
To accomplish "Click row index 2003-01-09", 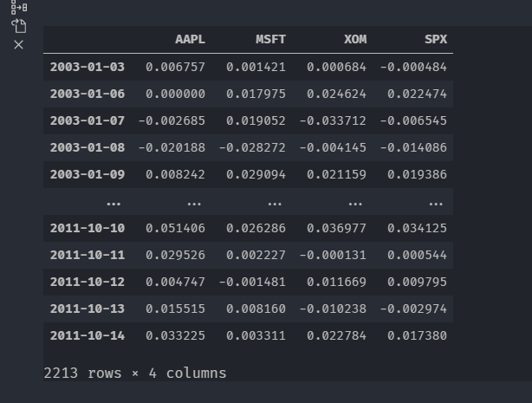I will click(88, 174).
